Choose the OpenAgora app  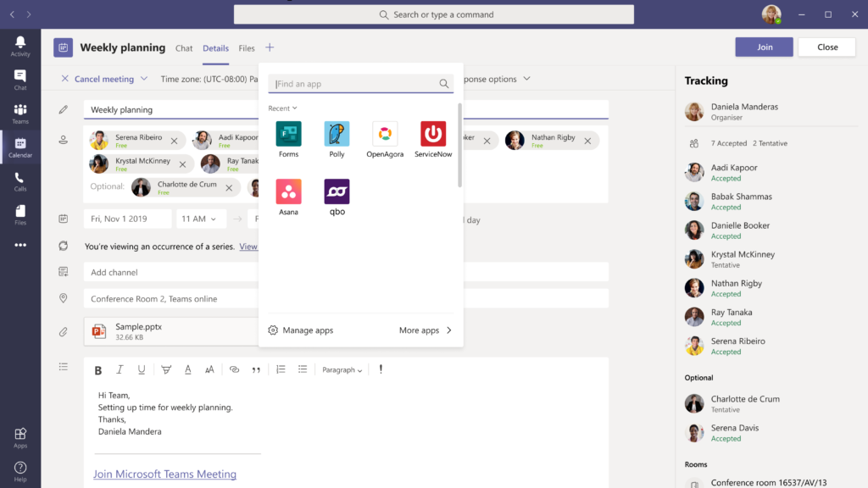[385, 135]
